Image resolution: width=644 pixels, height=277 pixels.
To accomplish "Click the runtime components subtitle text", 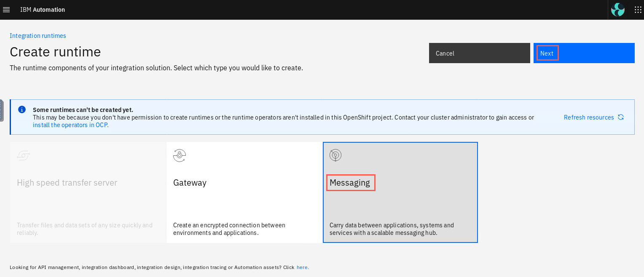I will (x=156, y=68).
